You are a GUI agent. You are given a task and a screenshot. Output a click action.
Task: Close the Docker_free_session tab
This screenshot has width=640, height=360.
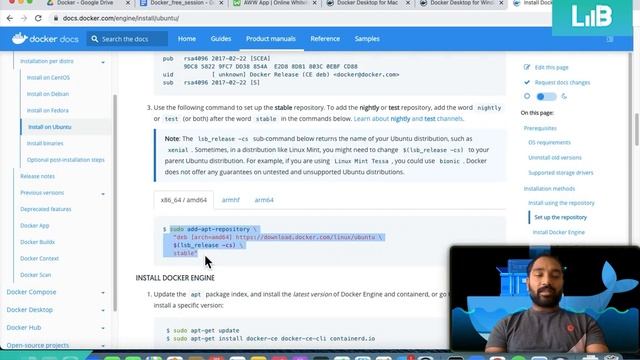pyautogui.click(x=221, y=3)
